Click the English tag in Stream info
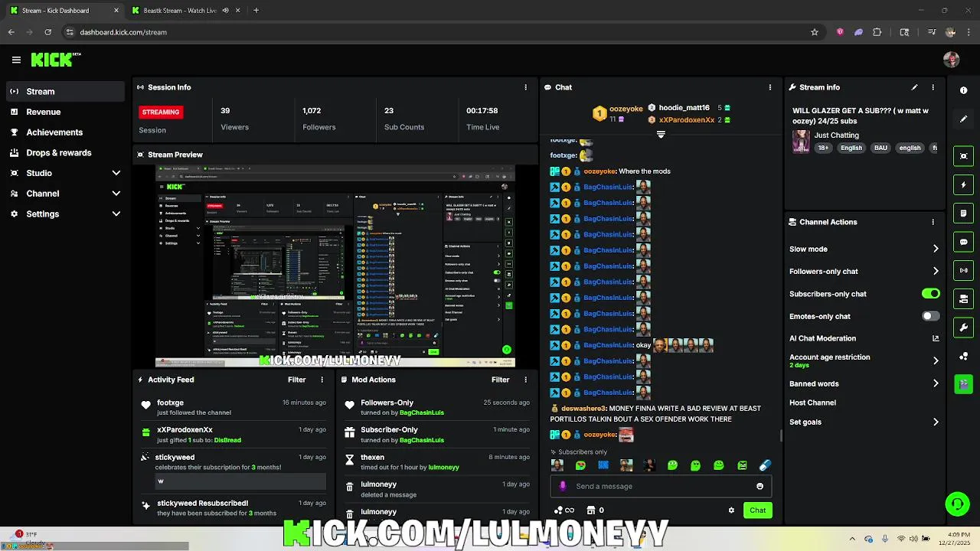This screenshot has width=980, height=551. (x=851, y=148)
